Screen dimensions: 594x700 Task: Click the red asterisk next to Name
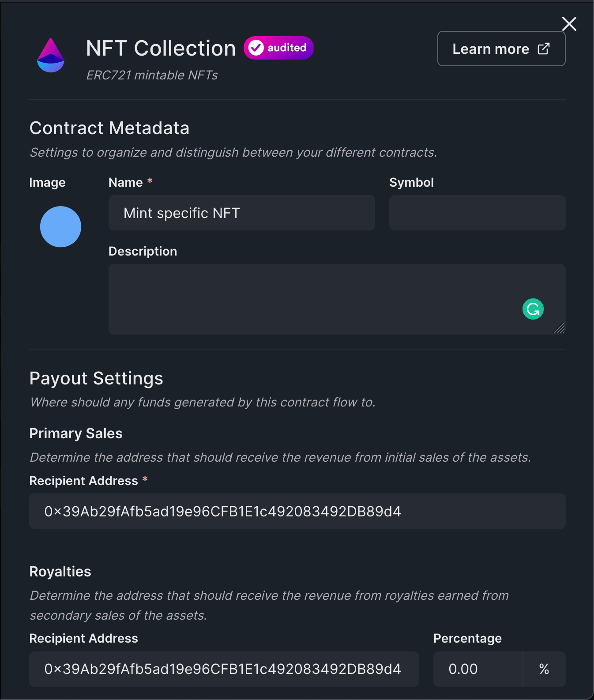coord(150,181)
